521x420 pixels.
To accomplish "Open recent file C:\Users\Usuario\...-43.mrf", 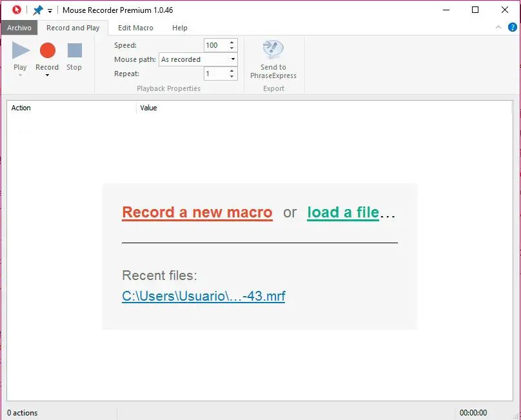I will [x=204, y=296].
